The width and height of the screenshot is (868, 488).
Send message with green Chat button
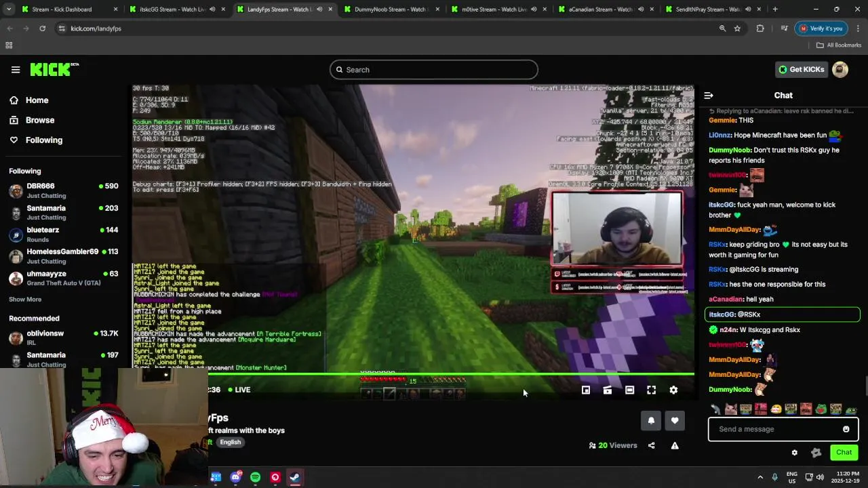coord(844,453)
